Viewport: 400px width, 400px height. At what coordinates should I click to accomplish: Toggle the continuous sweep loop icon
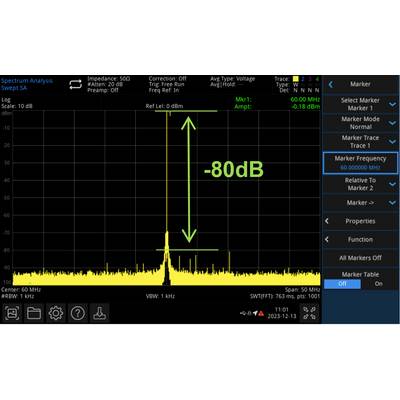tap(76, 85)
